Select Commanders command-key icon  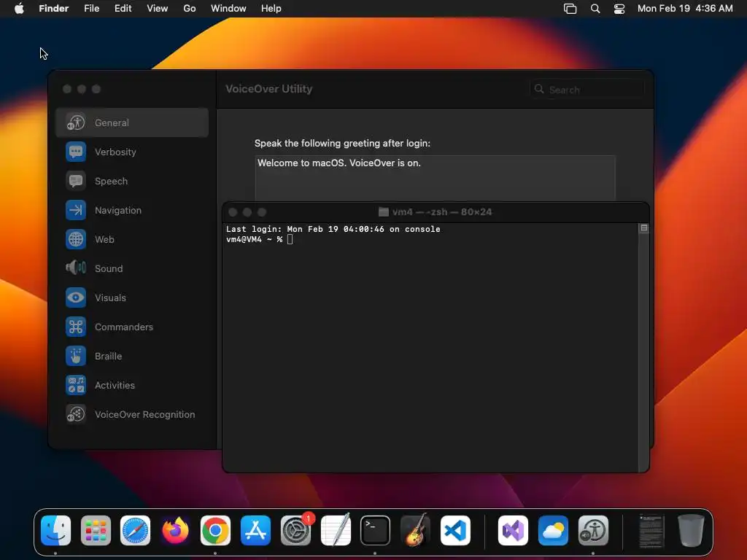76,327
